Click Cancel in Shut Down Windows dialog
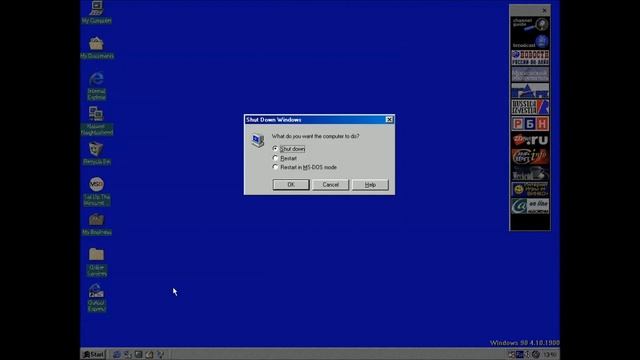 click(330, 184)
